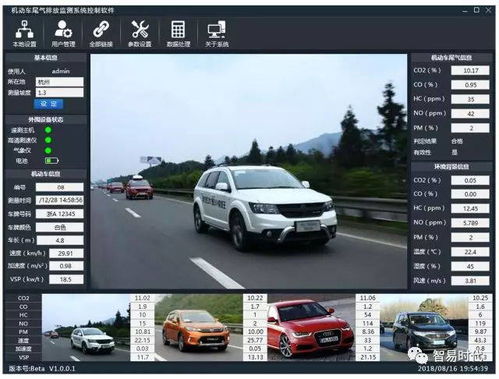Open 关于系统 about system computer icon

click(x=217, y=33)
